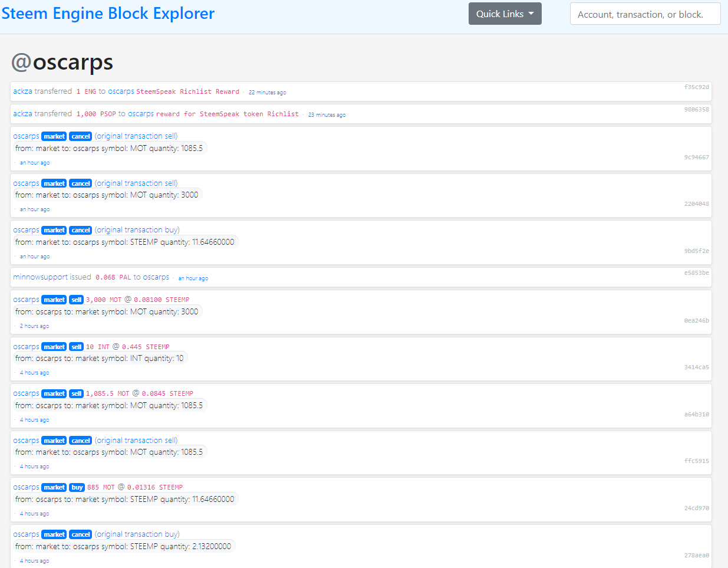
Task: Click the buy badge in the 885 MOT row
Action: coord(77,487)
